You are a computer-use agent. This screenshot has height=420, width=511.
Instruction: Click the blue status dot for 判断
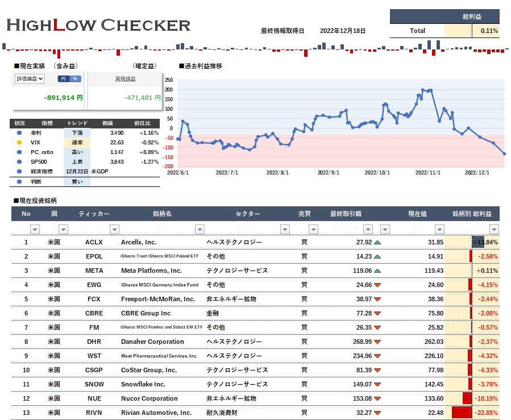click(x=19, y=182)
